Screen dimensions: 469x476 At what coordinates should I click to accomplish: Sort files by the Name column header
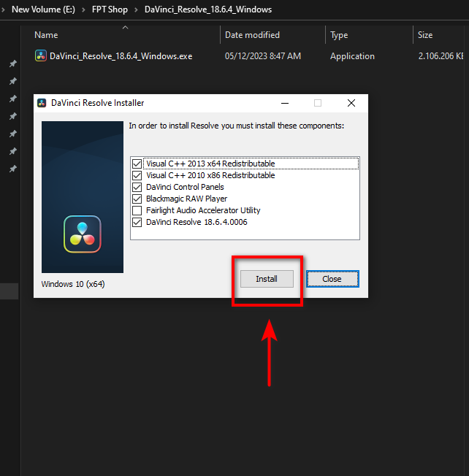pos(46,35)
